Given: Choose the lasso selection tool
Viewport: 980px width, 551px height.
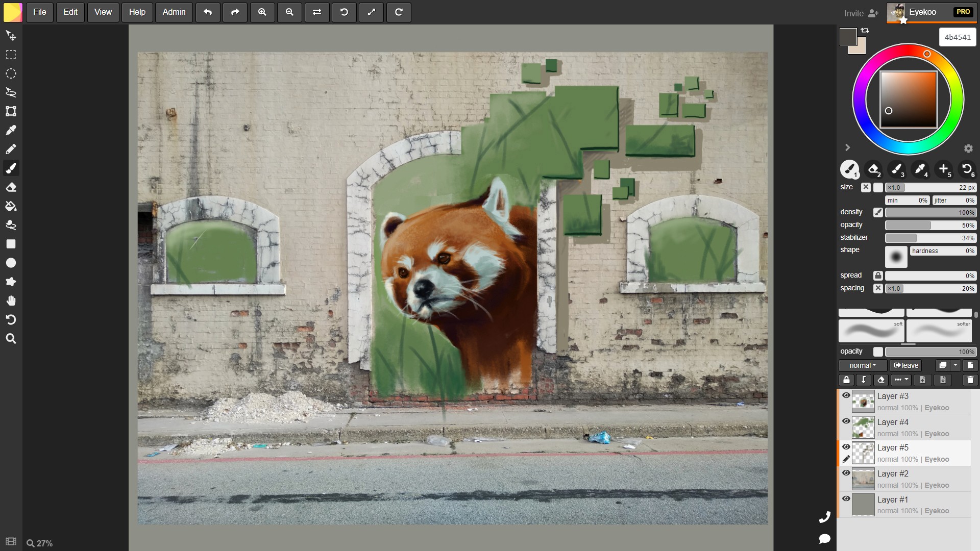Looking at the screenshot, I should (11, 92).
